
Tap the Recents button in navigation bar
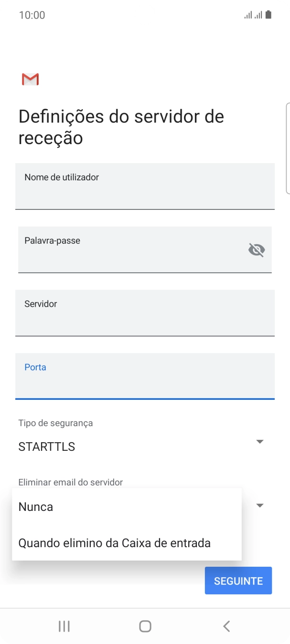click(64, 626)
